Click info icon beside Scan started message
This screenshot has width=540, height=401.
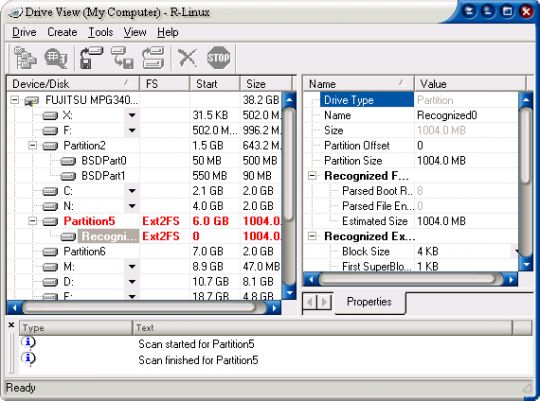pos(28,343)
